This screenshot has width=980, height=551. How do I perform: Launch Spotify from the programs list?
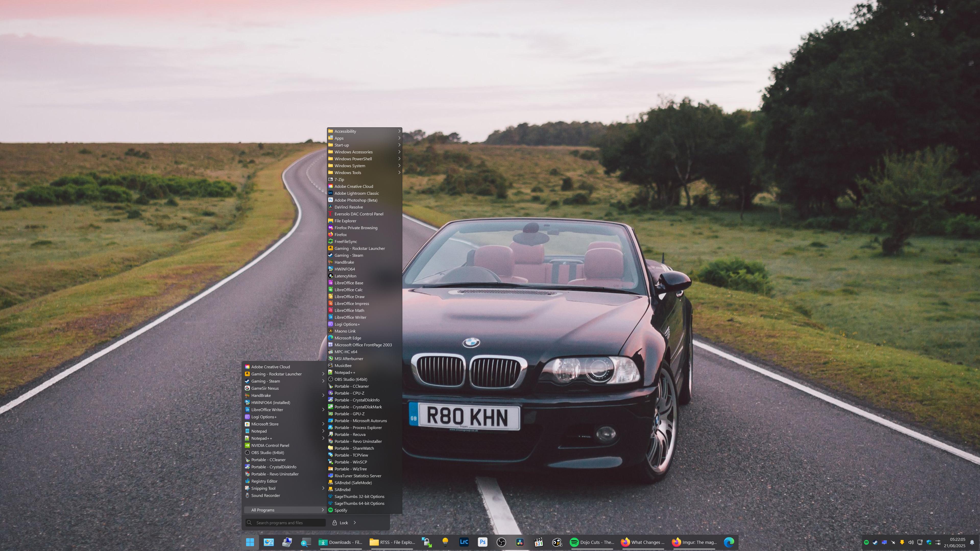click(341, 510)
